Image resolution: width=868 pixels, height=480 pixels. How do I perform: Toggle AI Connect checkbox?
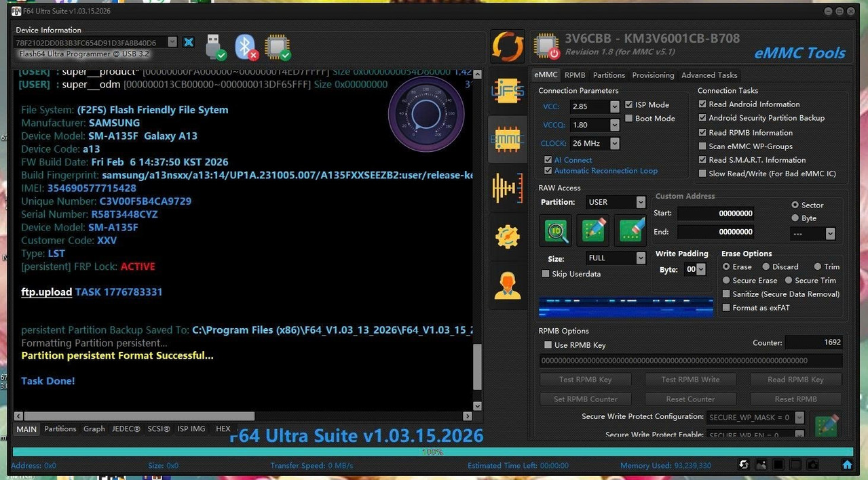tap(548, 160)
